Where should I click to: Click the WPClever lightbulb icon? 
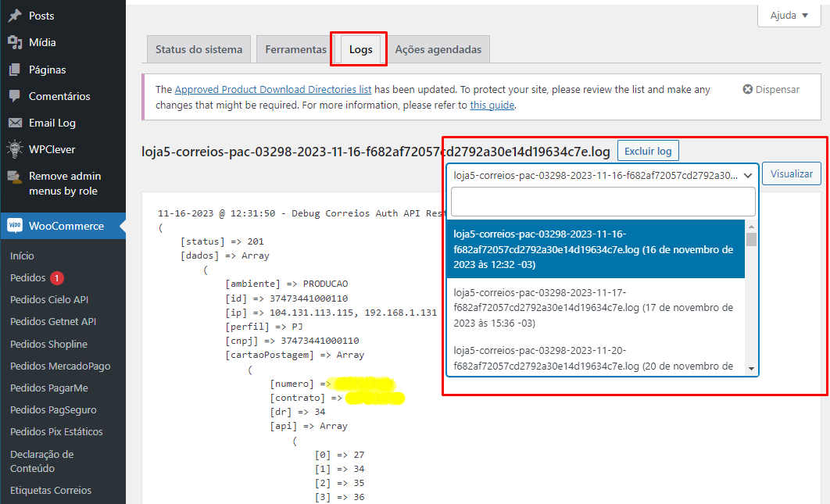tap(15, 149)
